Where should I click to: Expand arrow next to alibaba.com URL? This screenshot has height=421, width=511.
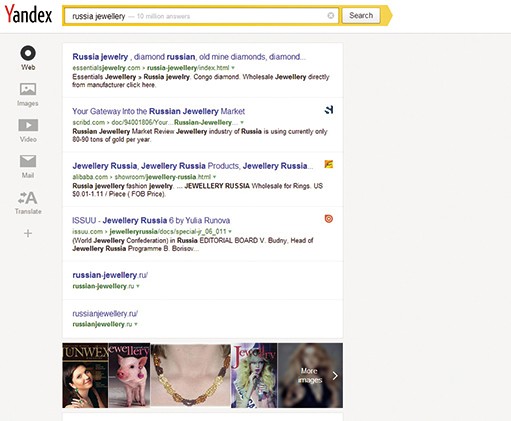coord(215,177)
